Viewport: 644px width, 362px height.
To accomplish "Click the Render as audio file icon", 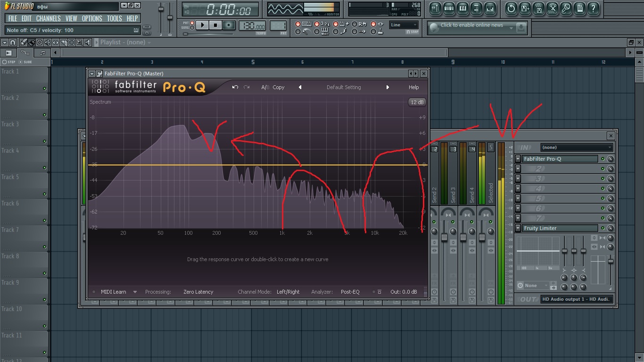I will click(x=538, y=8).
